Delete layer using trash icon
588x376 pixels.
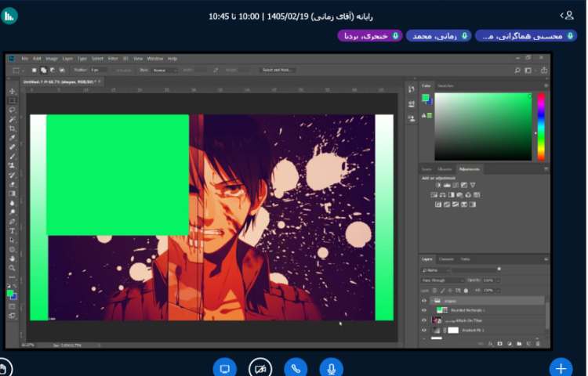[538, 343]
